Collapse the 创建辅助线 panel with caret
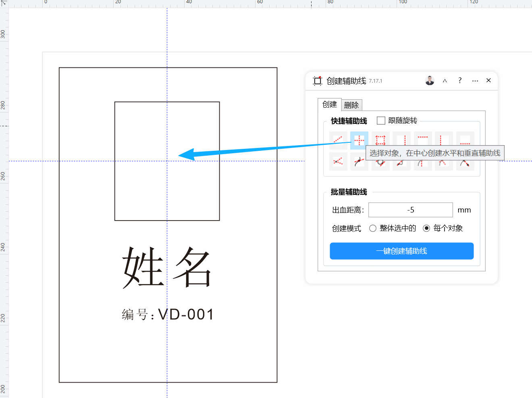 tap(445, 81)
